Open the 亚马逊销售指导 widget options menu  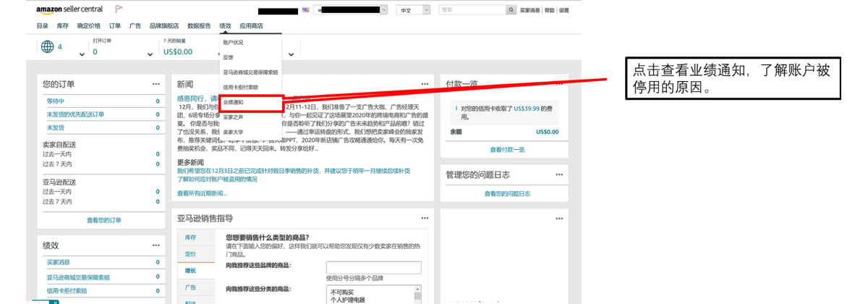coord(425,218)
